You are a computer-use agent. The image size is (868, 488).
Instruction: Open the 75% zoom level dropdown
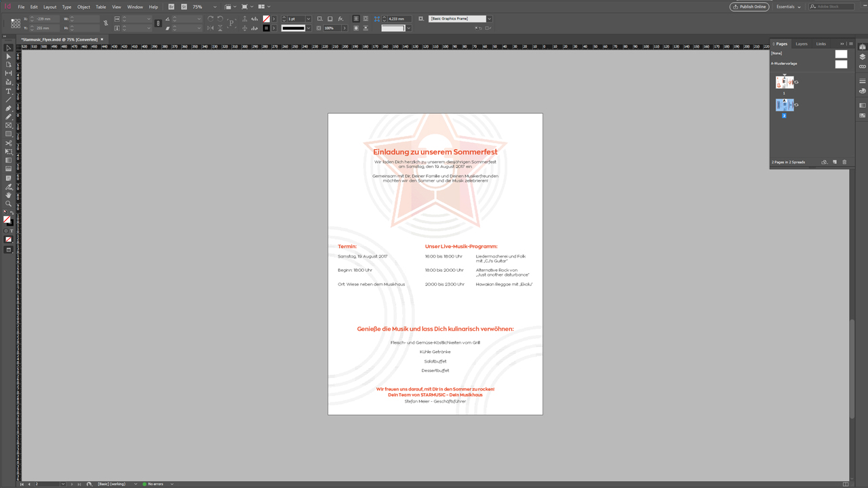(215, 6)
